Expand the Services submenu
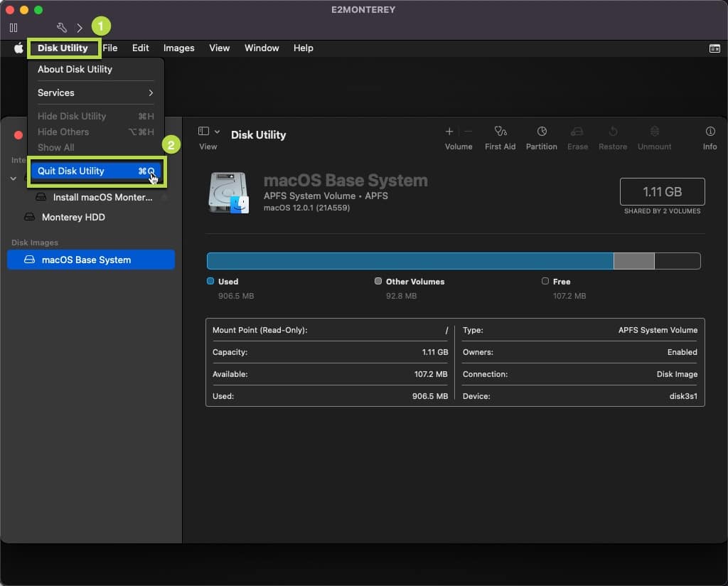Viewport: 728px width, 586px height. click(96, 93)
